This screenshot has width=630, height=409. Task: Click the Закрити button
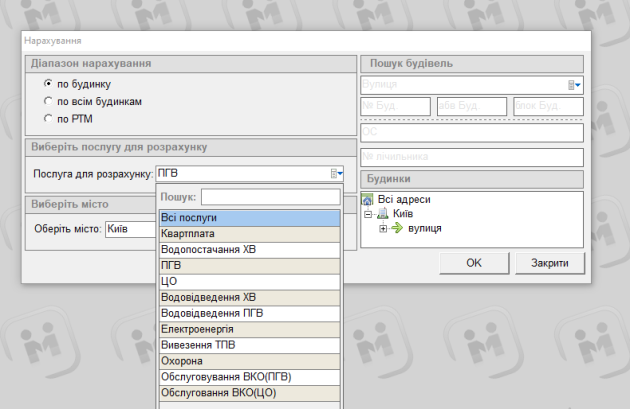[x=550, y=263]
